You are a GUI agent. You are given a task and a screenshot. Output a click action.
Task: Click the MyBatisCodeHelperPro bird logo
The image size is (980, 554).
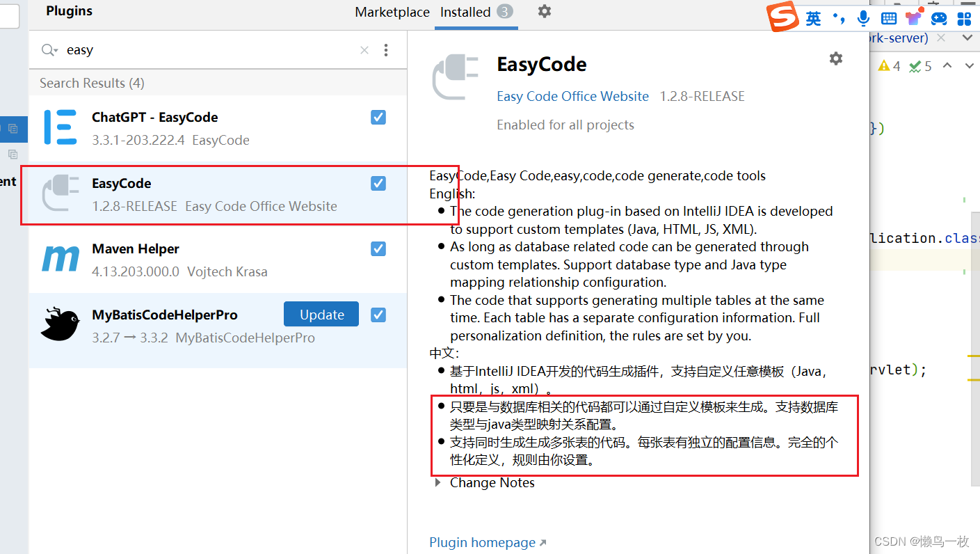pyautogui.click(x=61, y=324)
